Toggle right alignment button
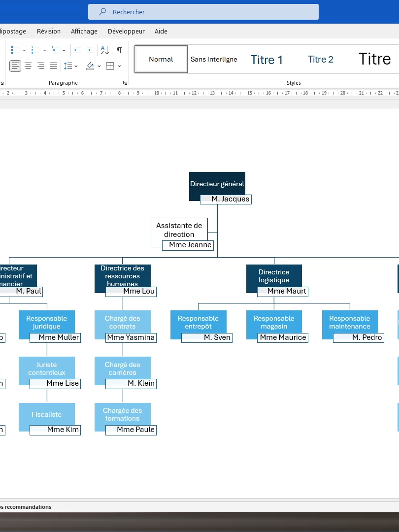 point(41,66)
